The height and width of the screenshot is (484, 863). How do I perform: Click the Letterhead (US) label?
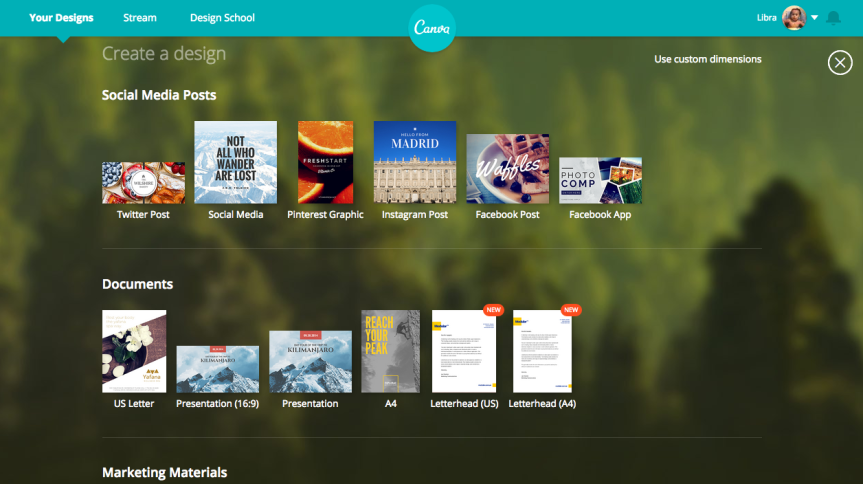click(464, 404)
